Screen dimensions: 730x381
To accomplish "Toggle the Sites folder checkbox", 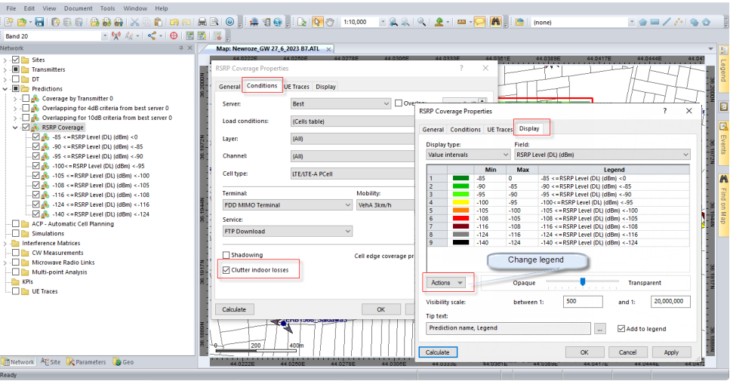I will tap(16, 60).
